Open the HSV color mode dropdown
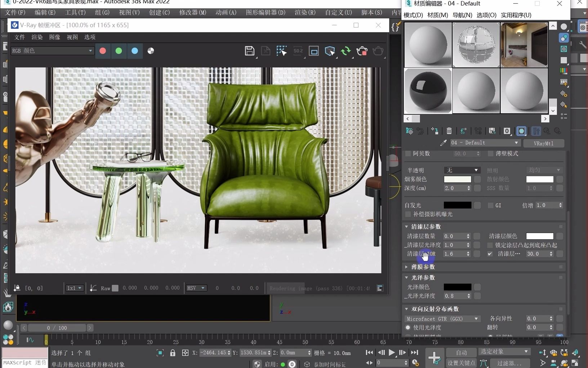 click(196, 288)
